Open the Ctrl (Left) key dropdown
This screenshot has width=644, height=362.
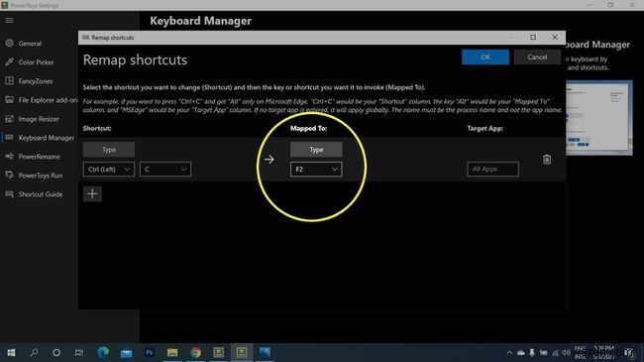(109, 169)
